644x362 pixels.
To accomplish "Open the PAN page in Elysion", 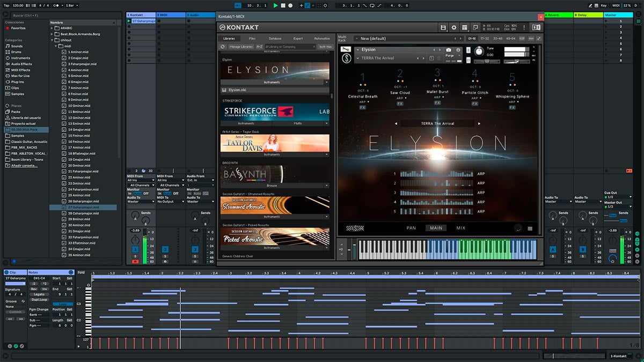I will [x=411, y=228].
